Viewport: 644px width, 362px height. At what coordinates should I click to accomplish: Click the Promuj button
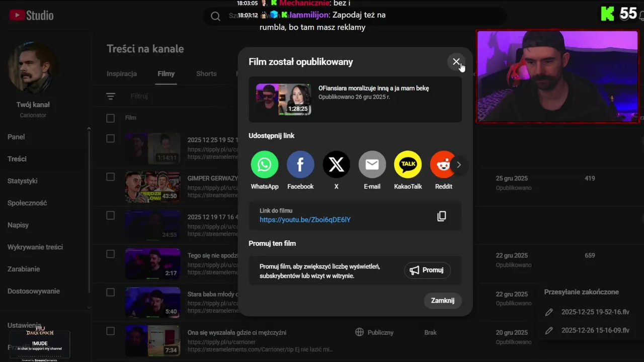tap(427, 270)
